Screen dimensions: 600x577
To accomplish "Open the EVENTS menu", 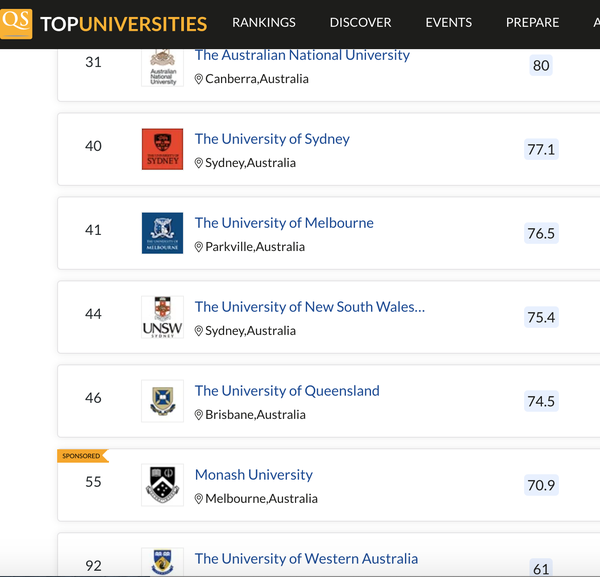I will (448, 22).
